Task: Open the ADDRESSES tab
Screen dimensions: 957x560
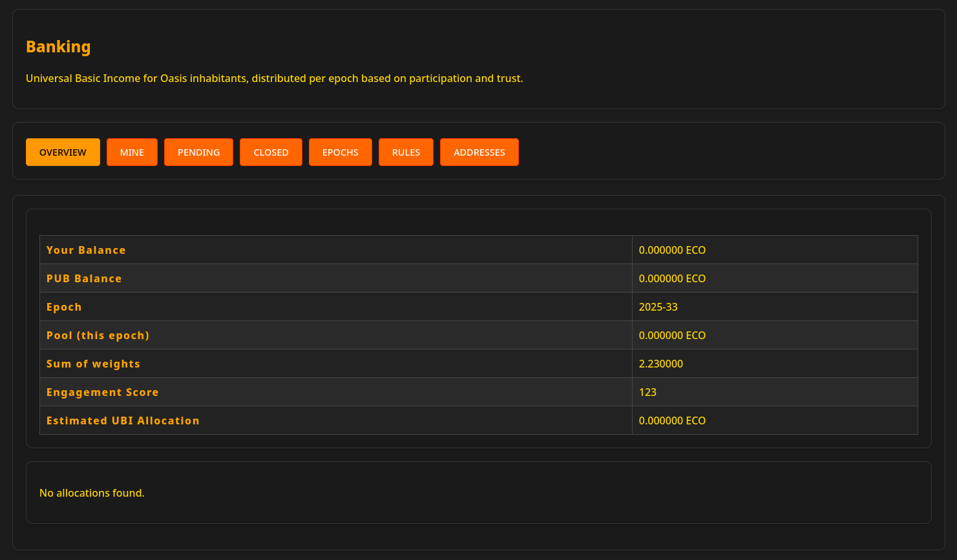Action: (479, 152)
